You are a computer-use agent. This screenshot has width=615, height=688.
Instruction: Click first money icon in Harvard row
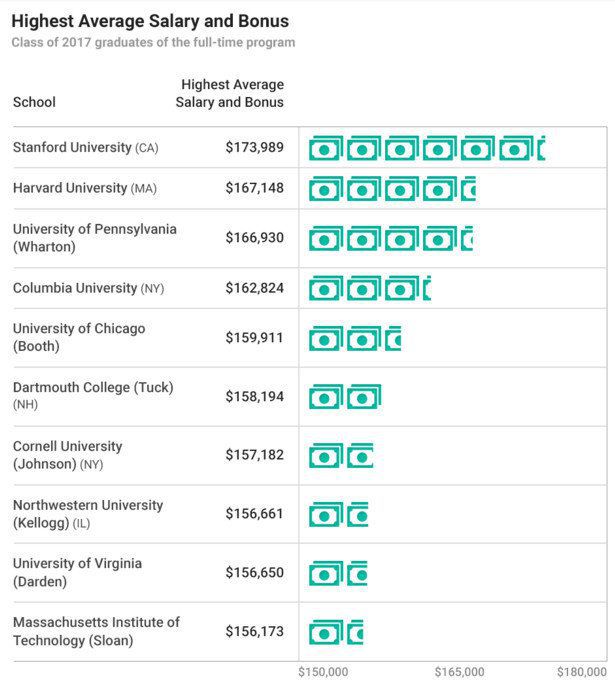[x=325, y=189]
